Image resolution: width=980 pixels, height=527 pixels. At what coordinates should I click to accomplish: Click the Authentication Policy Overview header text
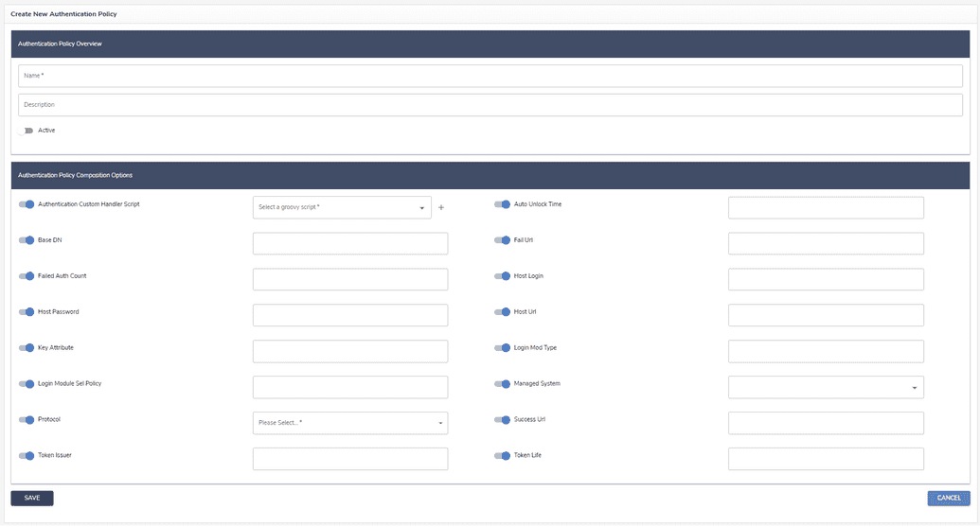click(x=60, y=44)
